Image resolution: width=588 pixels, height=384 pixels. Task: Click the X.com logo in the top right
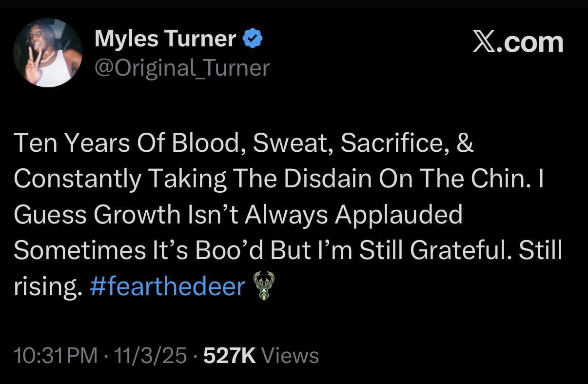518,41
